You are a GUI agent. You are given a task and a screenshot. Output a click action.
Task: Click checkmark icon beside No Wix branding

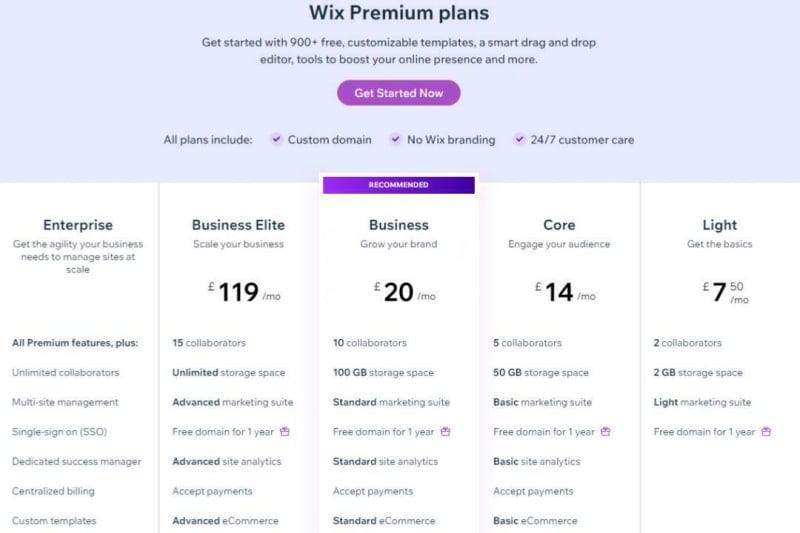(395, 139)
